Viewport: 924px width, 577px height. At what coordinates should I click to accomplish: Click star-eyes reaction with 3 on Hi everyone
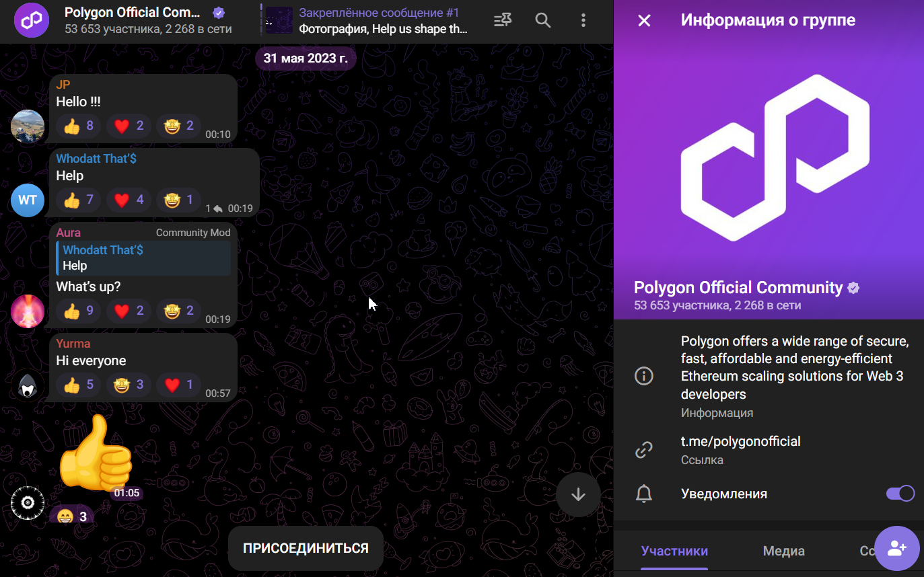129,385
